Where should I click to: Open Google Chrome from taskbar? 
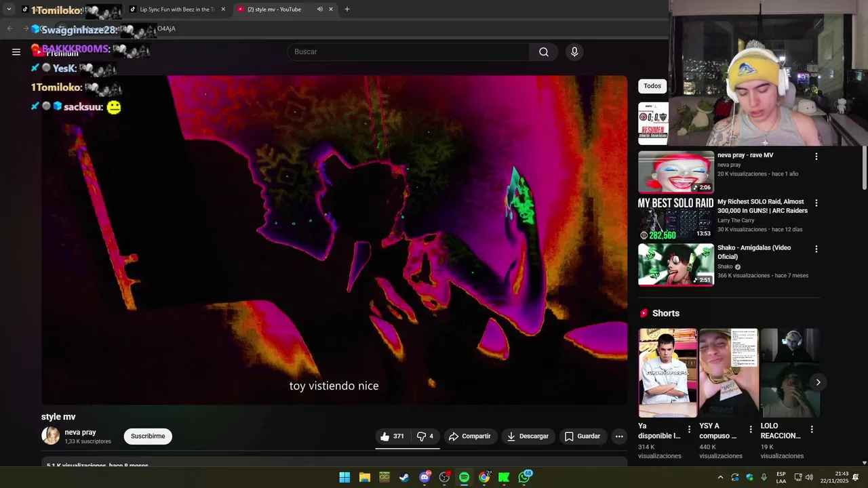484,477
